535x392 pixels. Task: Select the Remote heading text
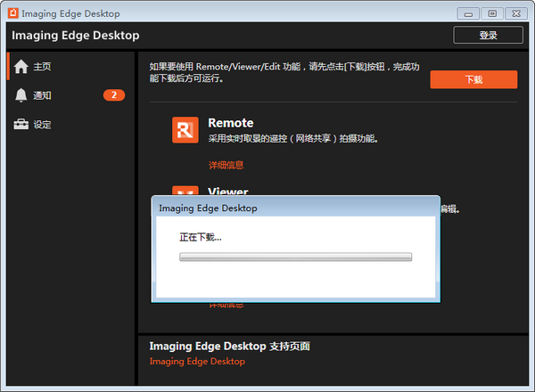point(230,123)
